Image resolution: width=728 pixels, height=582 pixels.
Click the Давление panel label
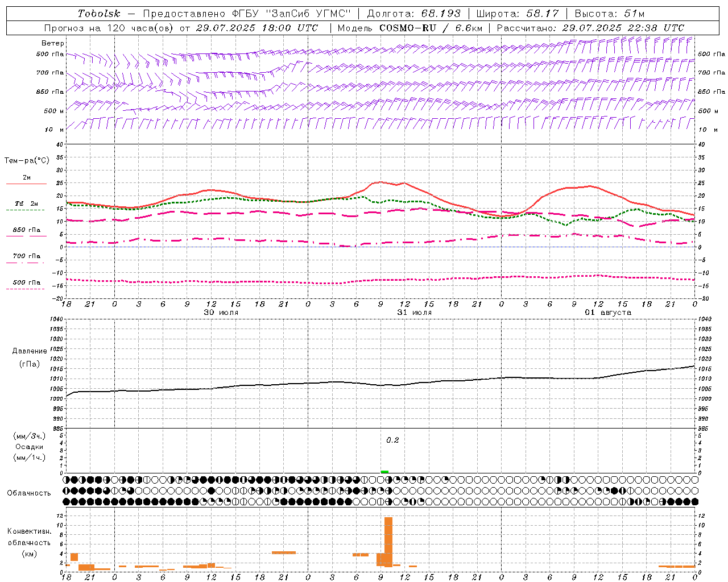pos(30,351)
